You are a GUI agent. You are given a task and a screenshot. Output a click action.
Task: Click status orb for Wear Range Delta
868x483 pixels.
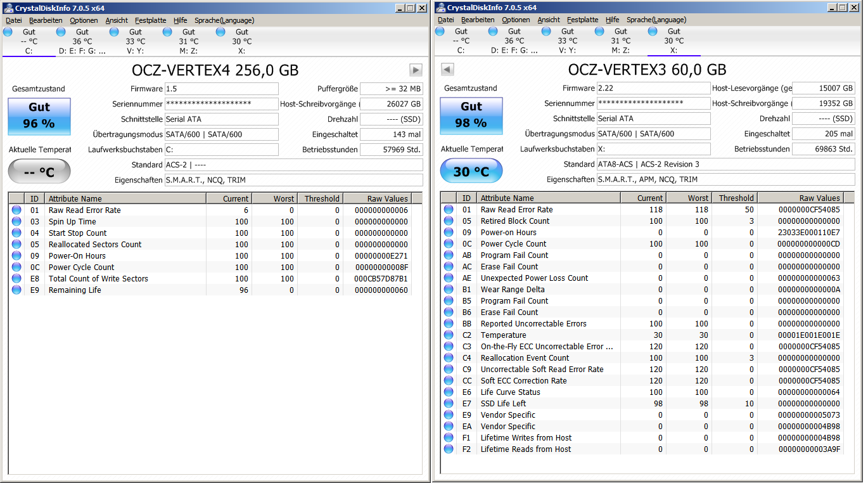[449, 289]
